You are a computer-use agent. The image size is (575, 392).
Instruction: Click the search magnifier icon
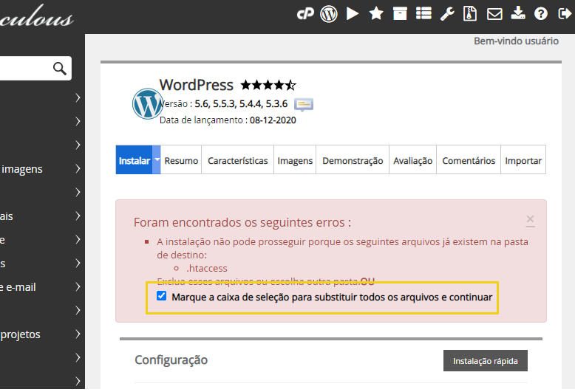[x=59, y=68]
